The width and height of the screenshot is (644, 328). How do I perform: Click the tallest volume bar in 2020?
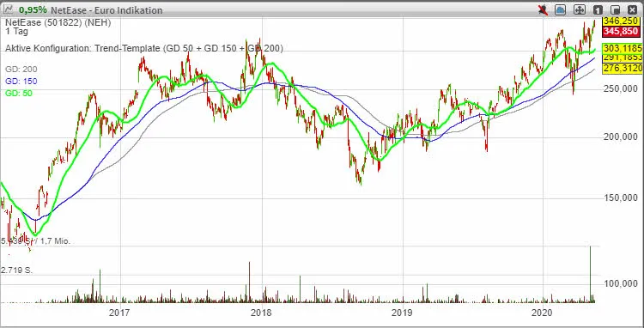590,274
